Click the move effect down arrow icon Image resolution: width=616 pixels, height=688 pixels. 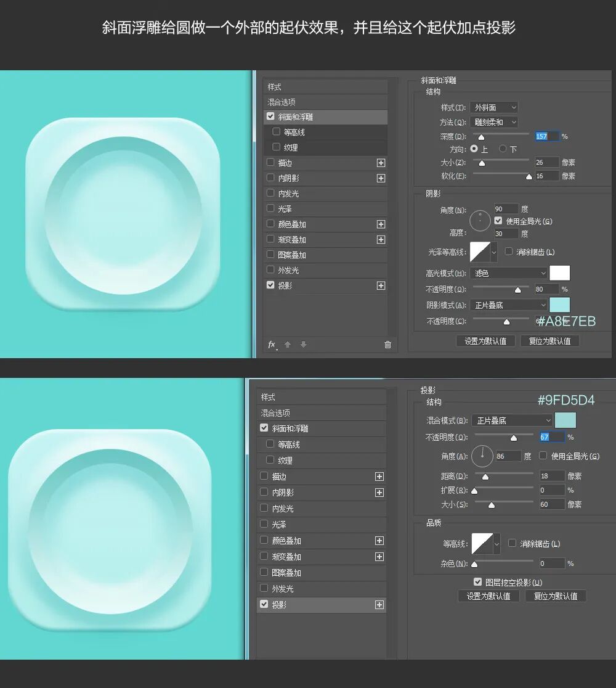coord(304,345)
